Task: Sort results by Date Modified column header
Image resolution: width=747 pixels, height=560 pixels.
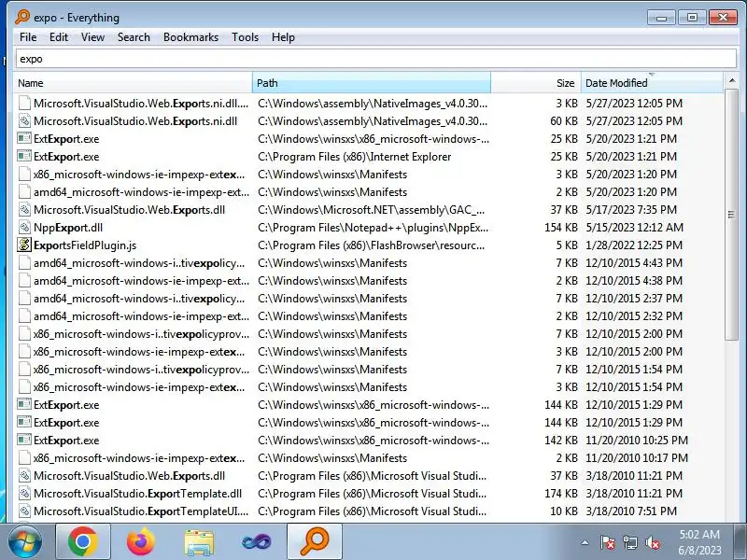Action: (652, 83)
